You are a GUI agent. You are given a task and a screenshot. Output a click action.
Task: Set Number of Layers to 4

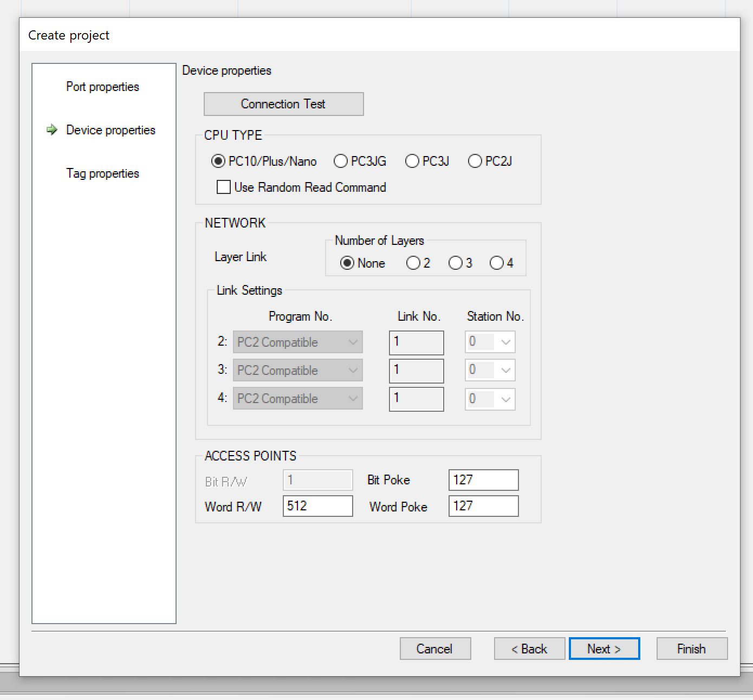point(497,263)
